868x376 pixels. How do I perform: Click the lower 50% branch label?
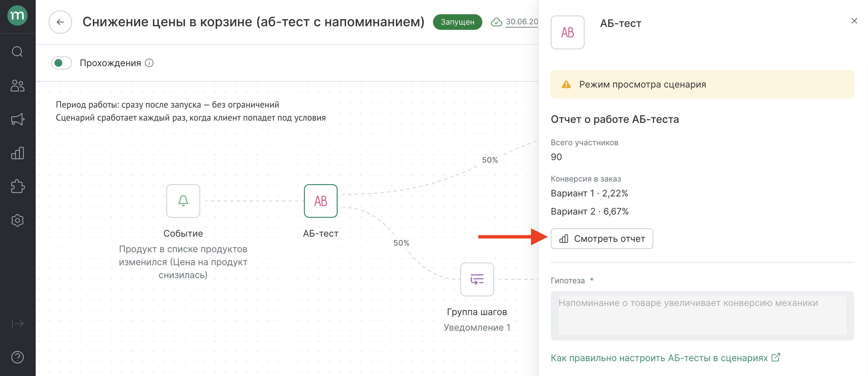401,243
